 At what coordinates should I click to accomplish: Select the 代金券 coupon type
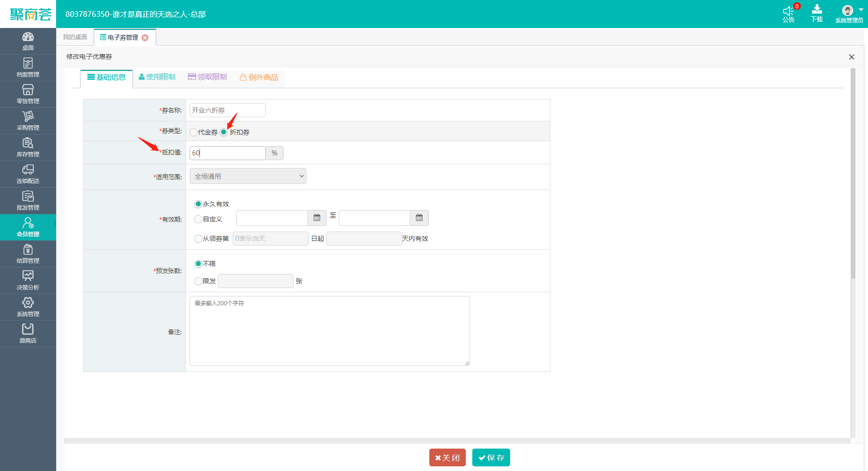tap(193, 133)
